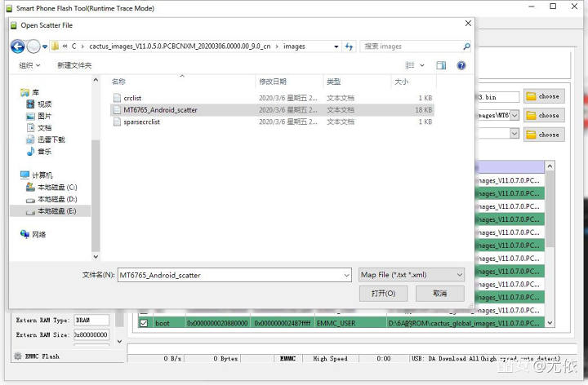Sort files by 修改日期 column header
The height and width of the screenshot is (385, 588).
273,82
